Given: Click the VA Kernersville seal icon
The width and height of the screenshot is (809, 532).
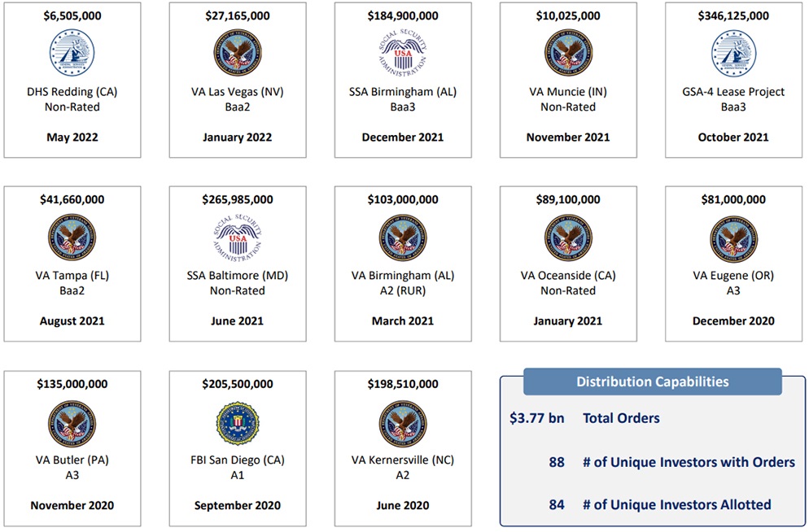Looking at the screenshot, I should tap(403, 423).
